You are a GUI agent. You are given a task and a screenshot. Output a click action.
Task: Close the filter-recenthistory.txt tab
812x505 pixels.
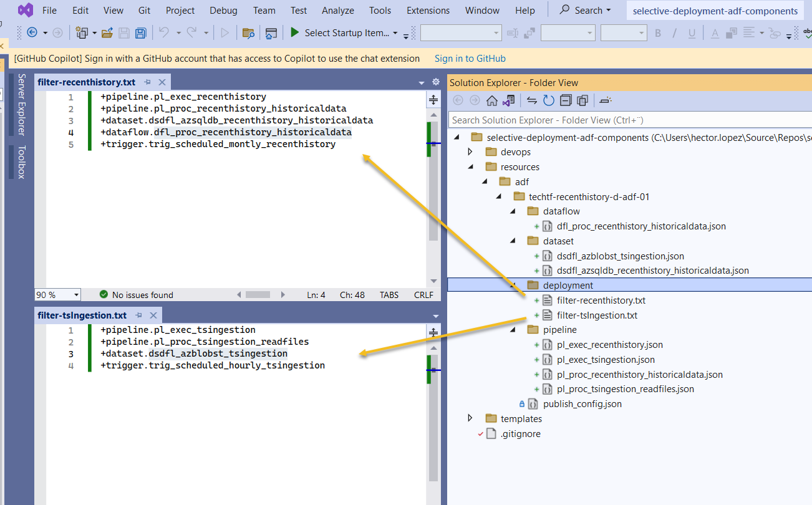(162, 82)
